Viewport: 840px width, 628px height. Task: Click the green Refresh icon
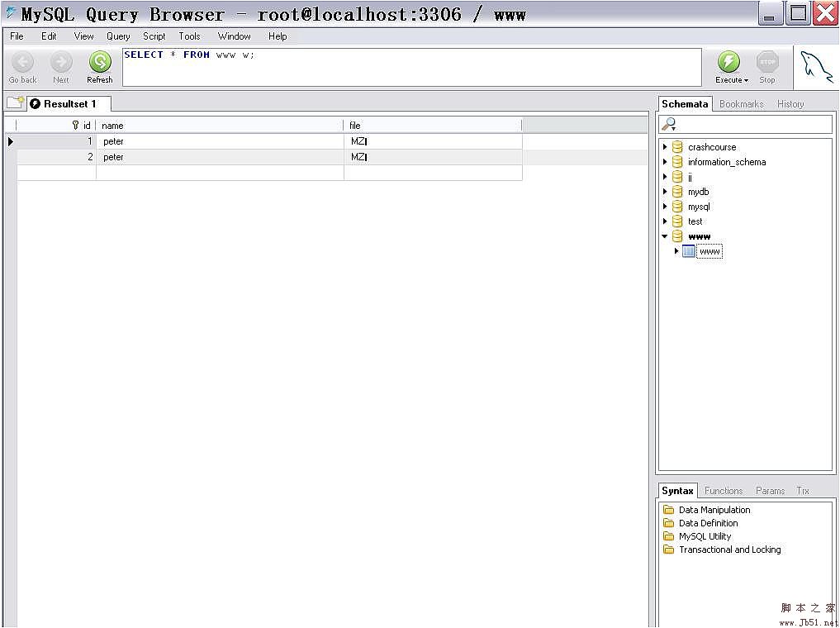point(100,62)
